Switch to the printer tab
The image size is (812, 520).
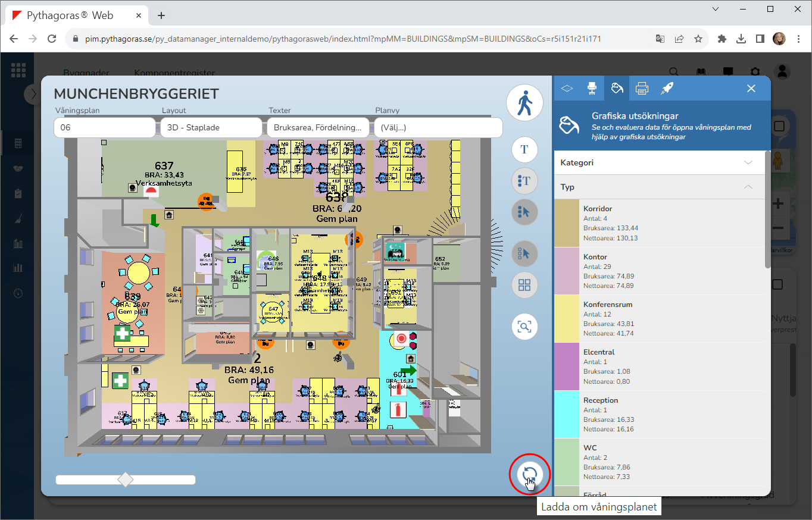(642, 88)
